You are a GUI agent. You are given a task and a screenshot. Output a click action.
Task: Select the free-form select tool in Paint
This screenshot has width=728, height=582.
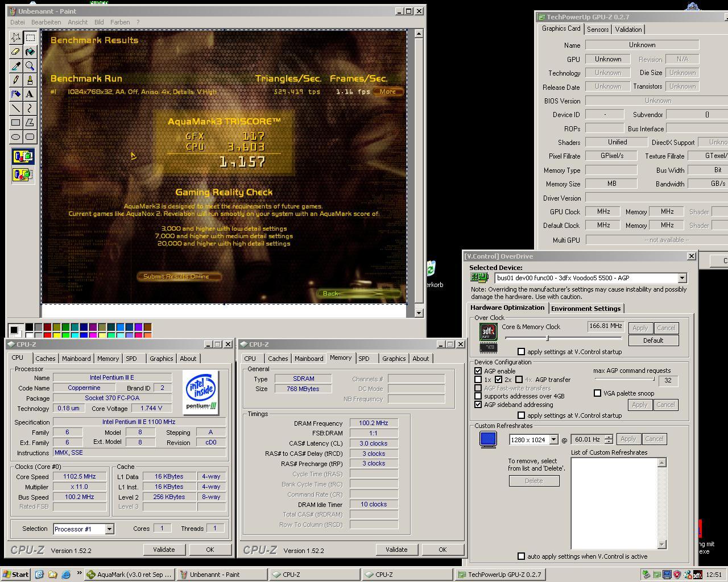pos(16,38)
